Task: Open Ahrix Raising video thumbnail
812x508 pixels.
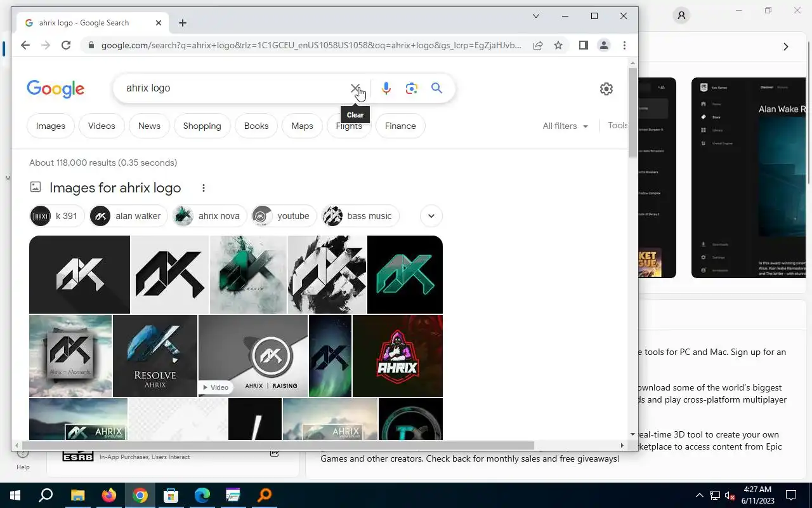Action: click(253, 356)
